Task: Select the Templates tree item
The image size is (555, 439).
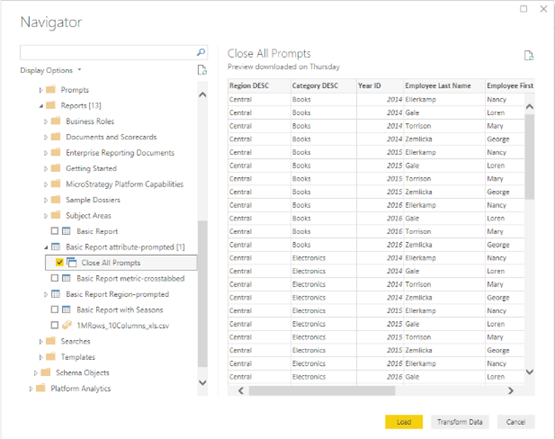Action: point(78,357)
